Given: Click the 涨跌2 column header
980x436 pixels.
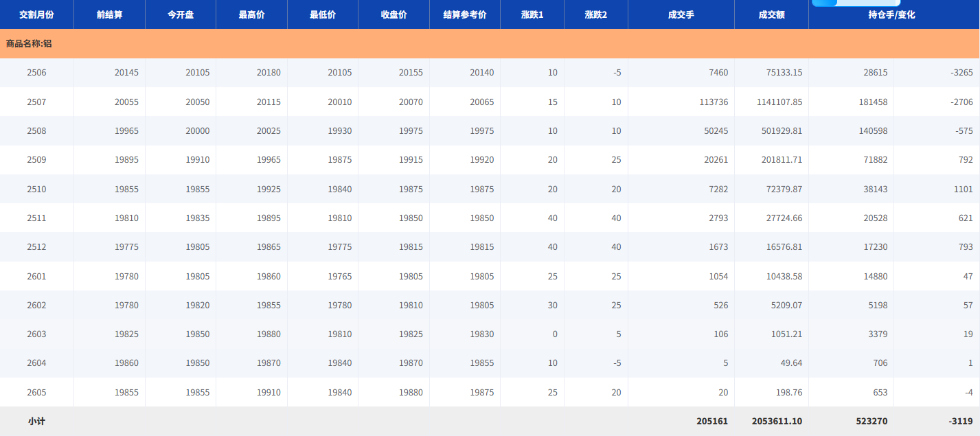Looking at the screenshot, I should [x=596, y=14].
